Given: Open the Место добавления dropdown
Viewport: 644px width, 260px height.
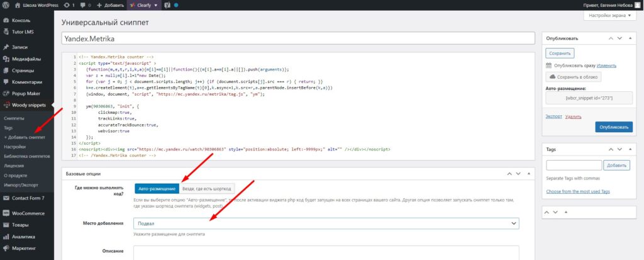Looking at the screenshot, I should [326, 223].
